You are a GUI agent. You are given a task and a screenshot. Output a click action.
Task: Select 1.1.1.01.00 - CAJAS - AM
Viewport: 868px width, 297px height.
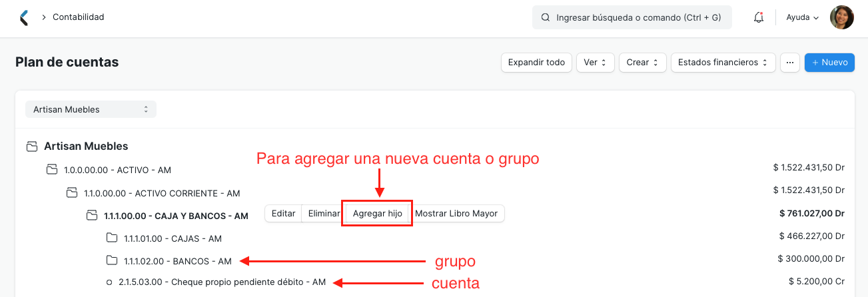[173, 238]
